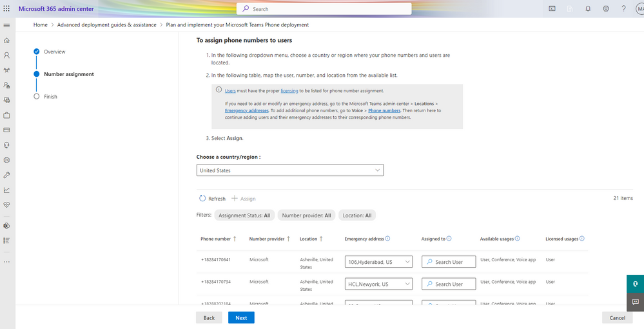Open Resources icon in the sidebar
This screenshot has width=644, height=329.
[x=6, y=100]
